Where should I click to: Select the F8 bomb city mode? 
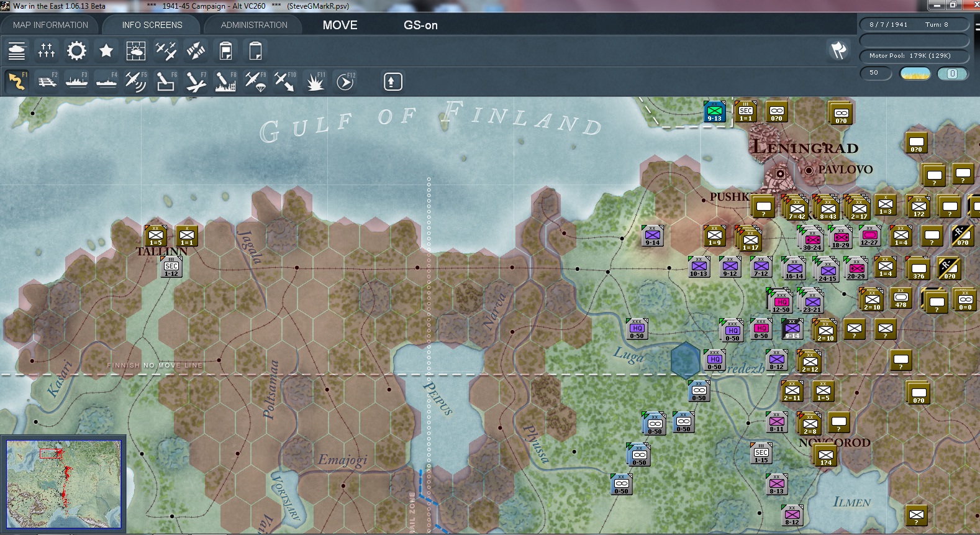coord(225,81)
